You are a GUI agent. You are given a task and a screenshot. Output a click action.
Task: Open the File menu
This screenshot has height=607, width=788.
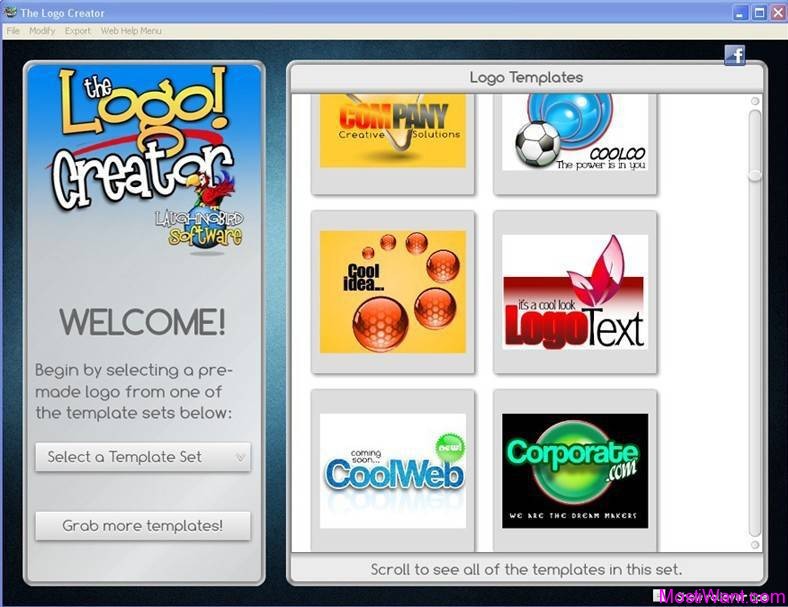(x=13, y=31)
